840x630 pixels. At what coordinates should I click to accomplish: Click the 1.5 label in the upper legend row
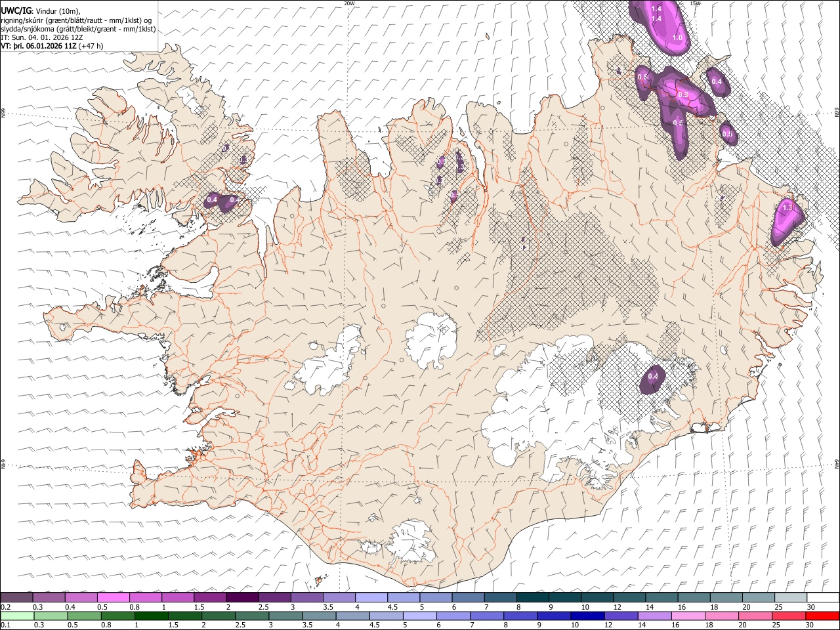pos(198,607)
